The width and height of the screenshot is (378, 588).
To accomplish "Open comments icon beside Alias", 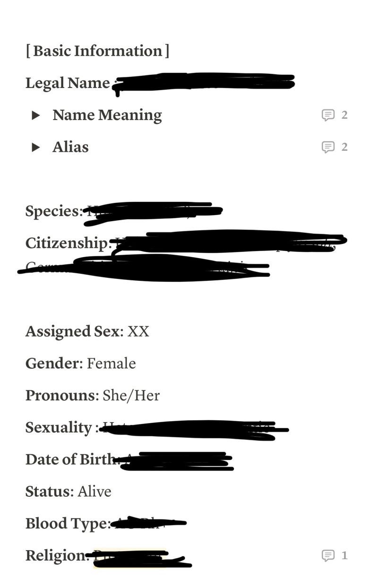I will click(328, 147).
